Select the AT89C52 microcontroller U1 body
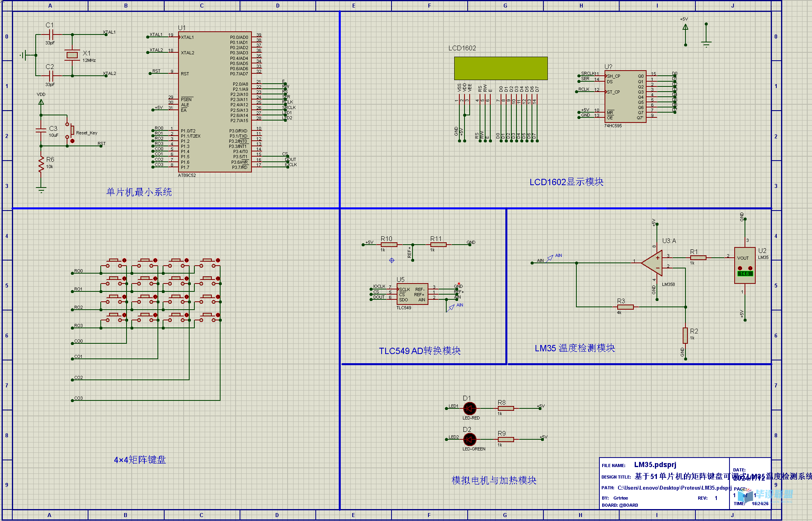The image size is (812, 521). click(215, 102)
